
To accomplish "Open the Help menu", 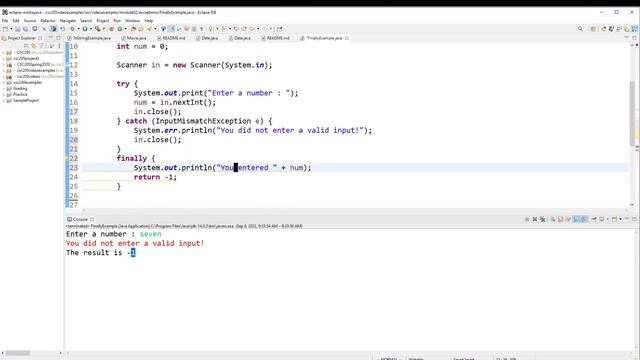I will point(149,20).
